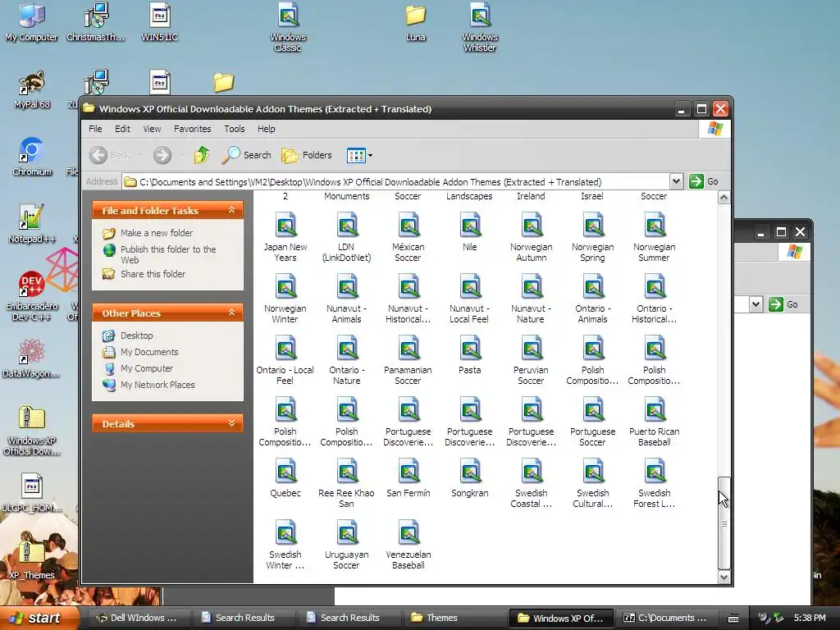Open the View menu
The height and width of the screenshot is (630, 840).
tap(152, 129)
